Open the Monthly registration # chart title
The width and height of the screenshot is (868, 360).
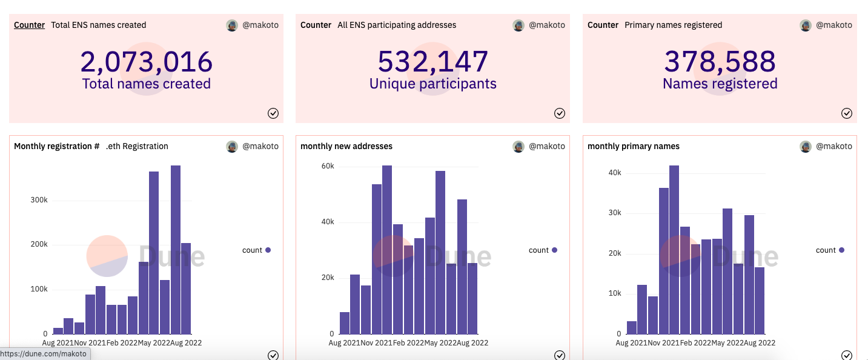tap(56, 147)
